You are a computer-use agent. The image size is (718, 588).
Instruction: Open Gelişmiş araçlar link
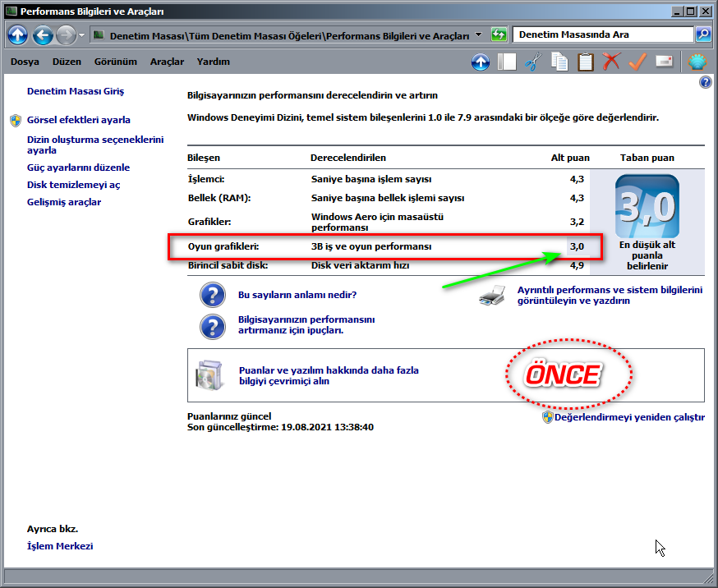pyautogui.click(x=64, y=202)
